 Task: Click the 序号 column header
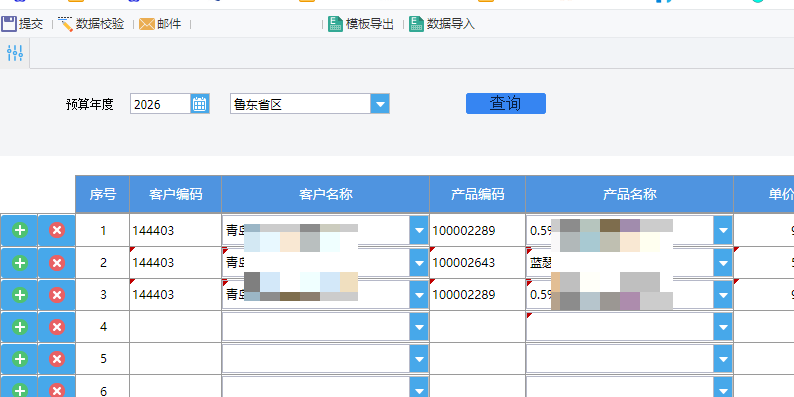103,194
